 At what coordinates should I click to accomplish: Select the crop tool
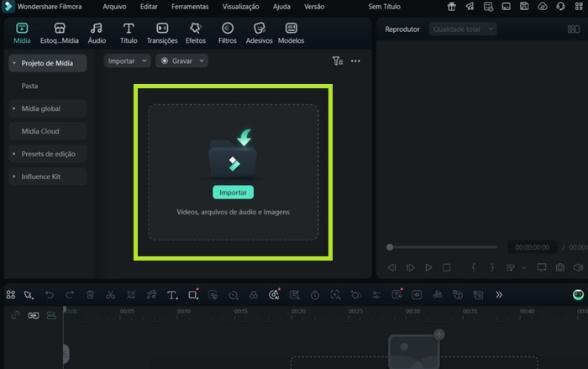[130, 295]
